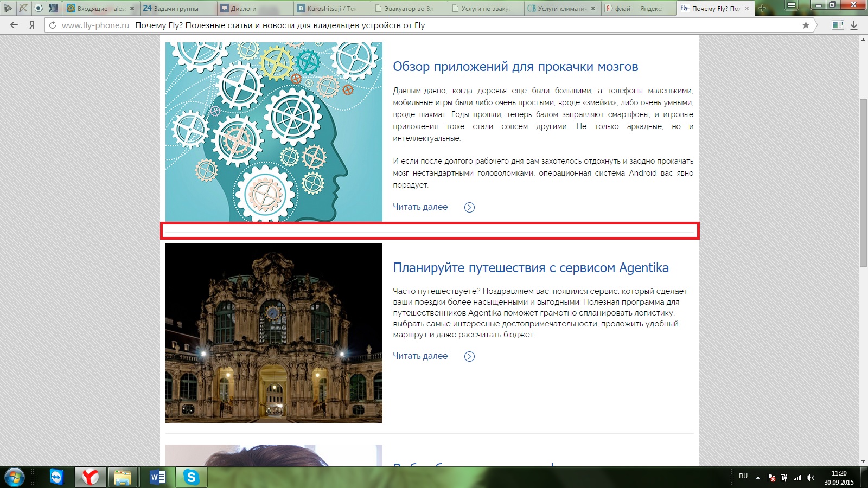This screenshot has width=868, height=488.
Task: Click Читать далее under the brain apps article
Action: pos(420,207)
